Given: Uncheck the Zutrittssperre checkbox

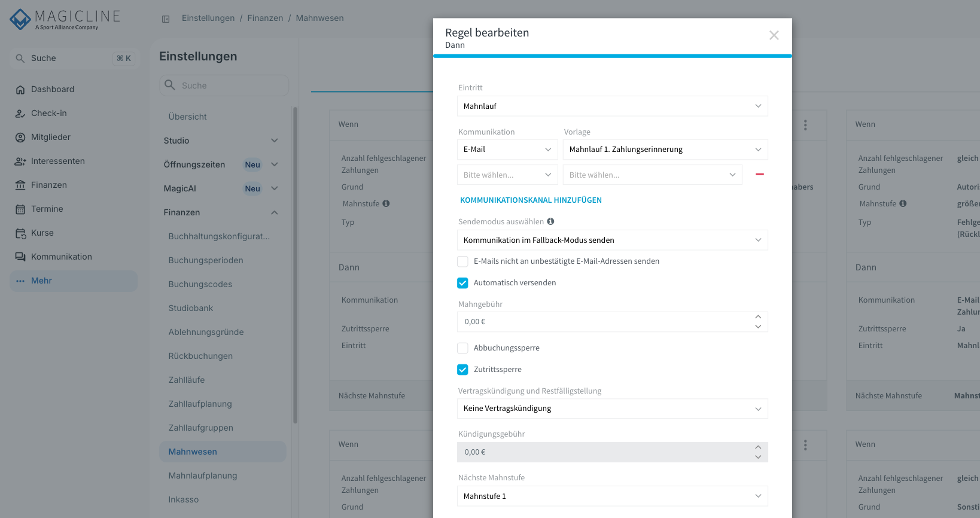Looking at the screenshot, I should (462, 370).
